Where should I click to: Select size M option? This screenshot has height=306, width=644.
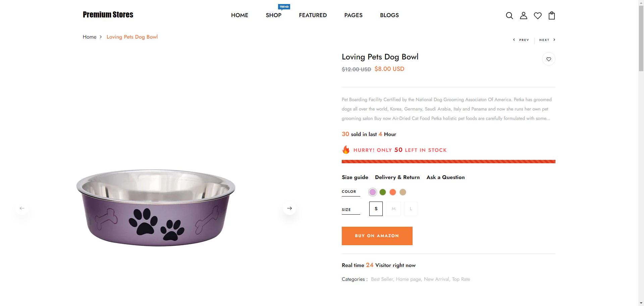tap(393, 209)
